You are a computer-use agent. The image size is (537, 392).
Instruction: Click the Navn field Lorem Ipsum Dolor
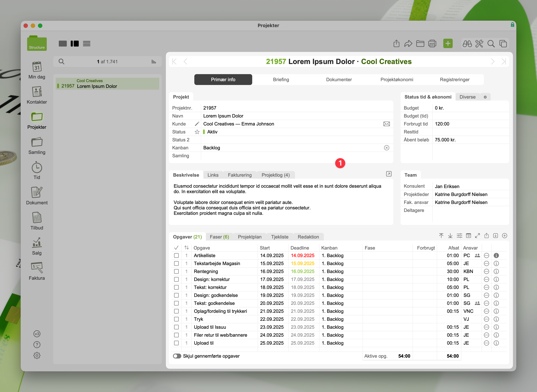(x=223, y=116)
